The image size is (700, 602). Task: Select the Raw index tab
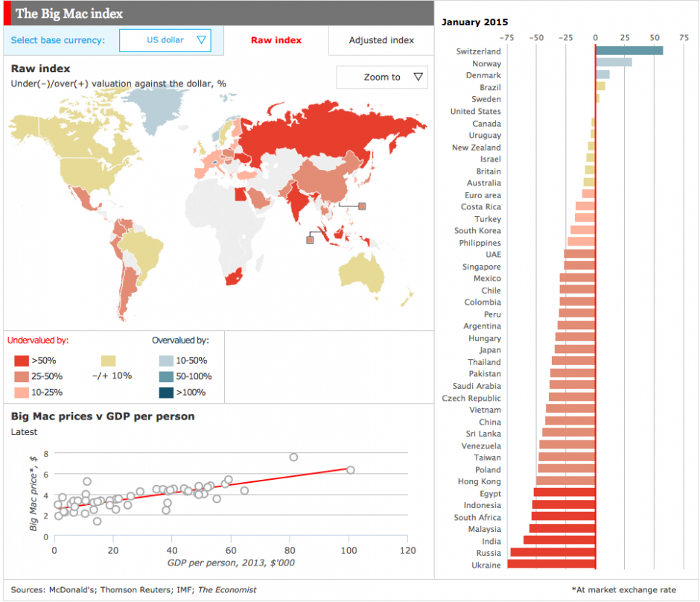pyautogui.click(x=276, y=40)
